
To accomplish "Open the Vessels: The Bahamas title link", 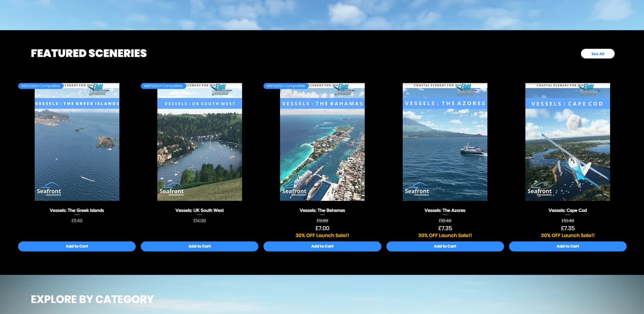I will (322, 210).
